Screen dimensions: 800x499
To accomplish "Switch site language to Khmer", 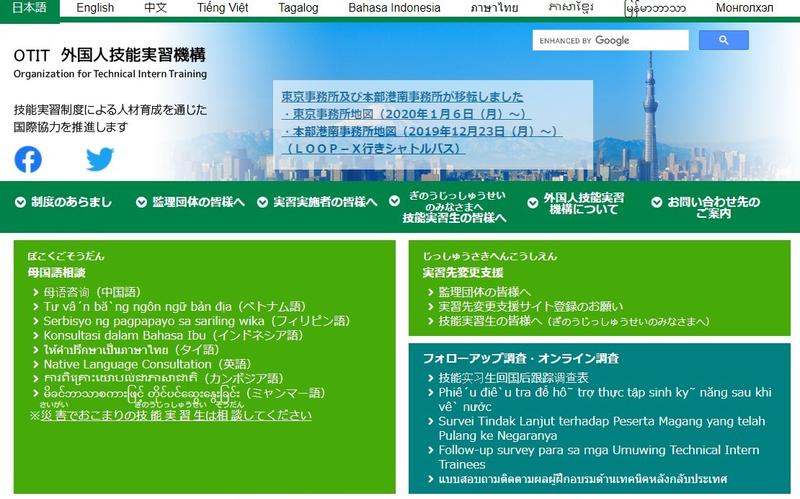I will 571,8.
